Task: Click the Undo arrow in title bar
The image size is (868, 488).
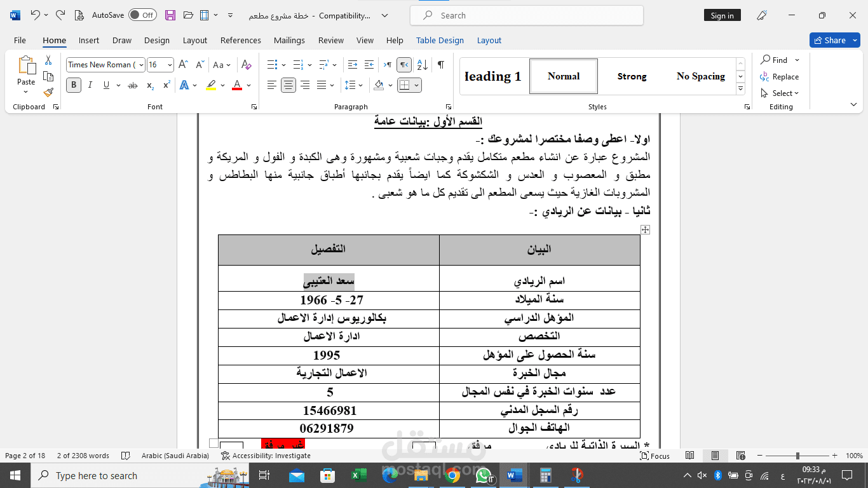Action: pyautogui.click(x=36, y=15)
